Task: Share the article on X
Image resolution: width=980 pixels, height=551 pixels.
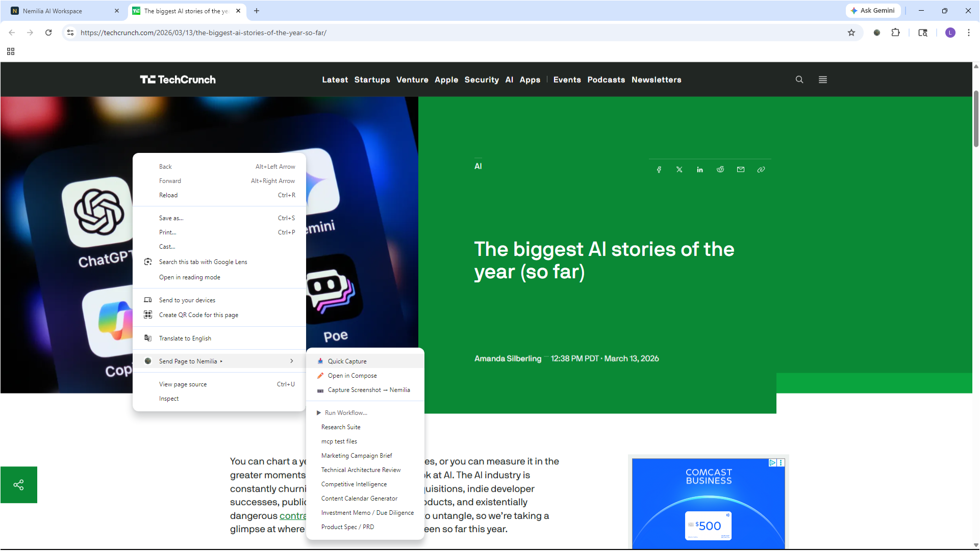Action: pyautogui.click(x=679, y=169)
